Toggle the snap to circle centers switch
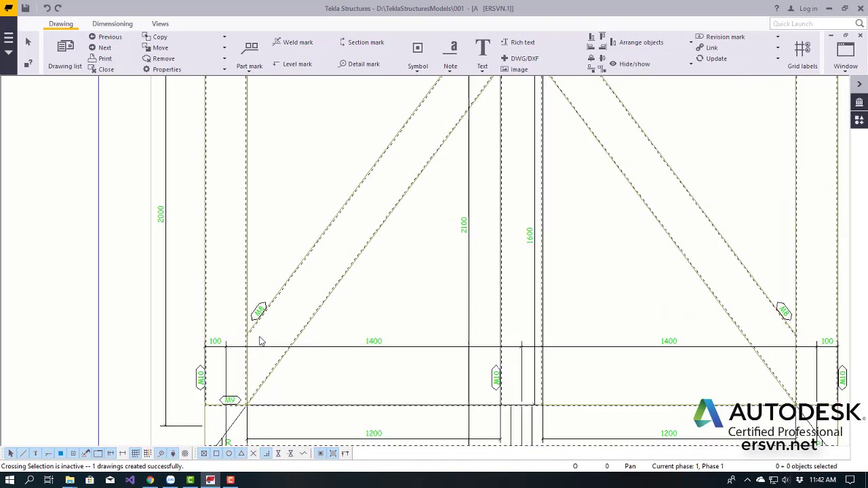 (x=229, y=453)
